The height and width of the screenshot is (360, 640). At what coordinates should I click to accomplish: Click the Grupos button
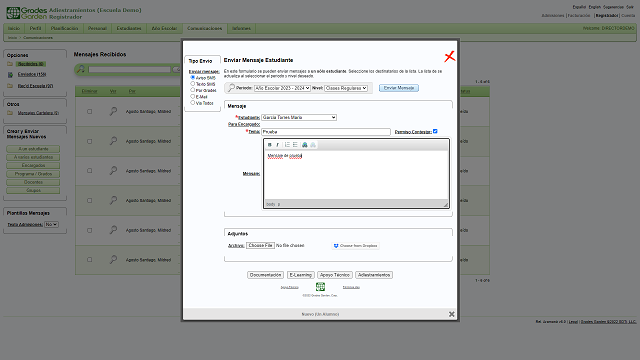point(33,191)
